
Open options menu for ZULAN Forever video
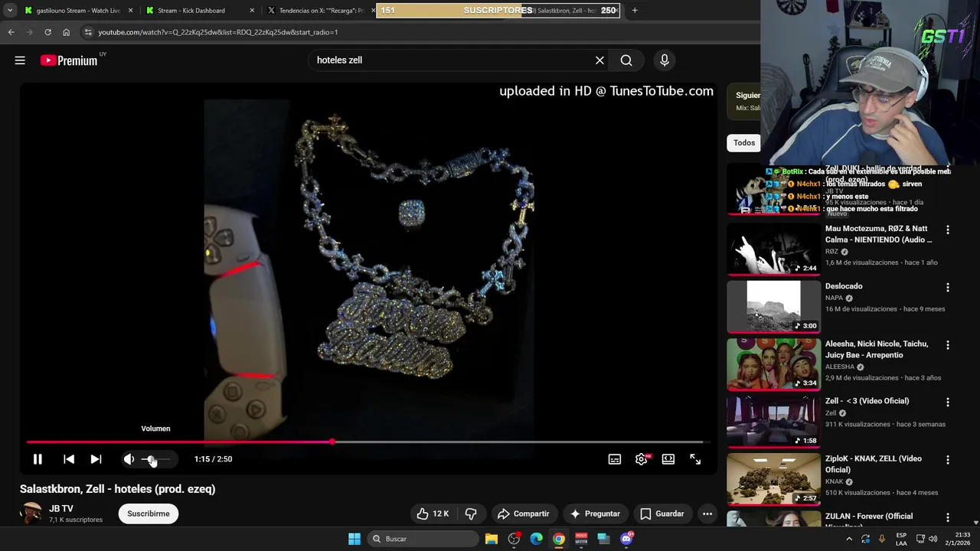(x=948, y=517)
